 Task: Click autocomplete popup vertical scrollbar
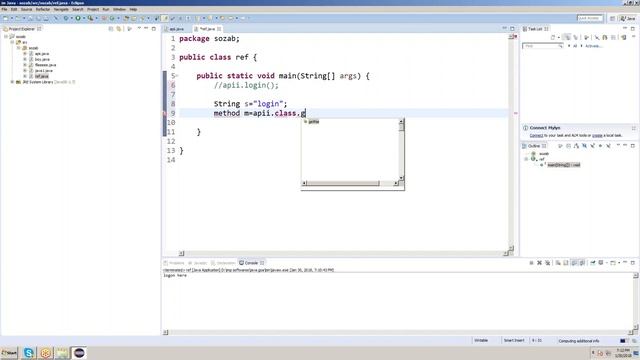[401, 150]
